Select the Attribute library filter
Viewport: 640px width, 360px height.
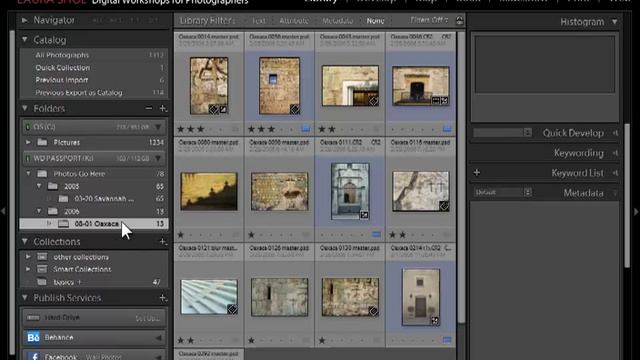pos(294,21)
